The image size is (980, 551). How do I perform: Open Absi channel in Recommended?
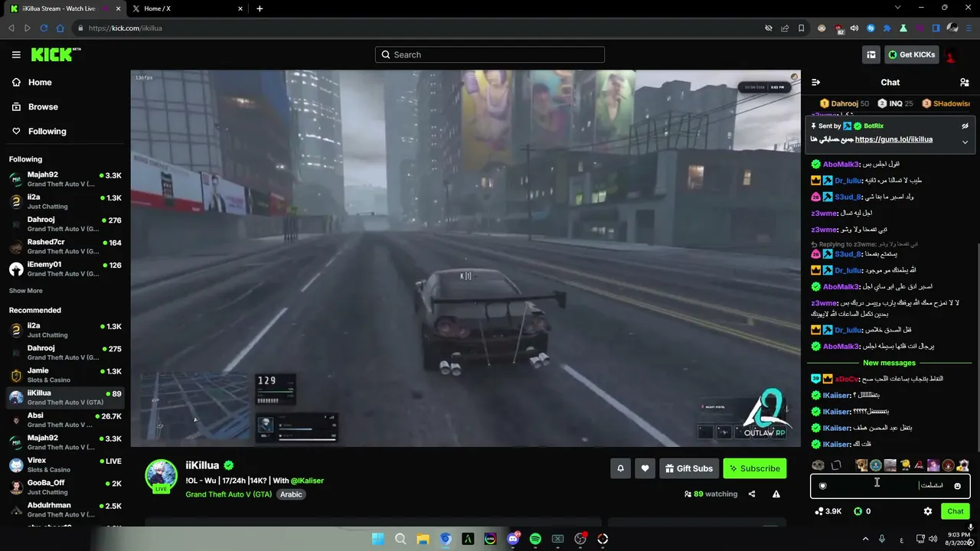click(65, 420)
